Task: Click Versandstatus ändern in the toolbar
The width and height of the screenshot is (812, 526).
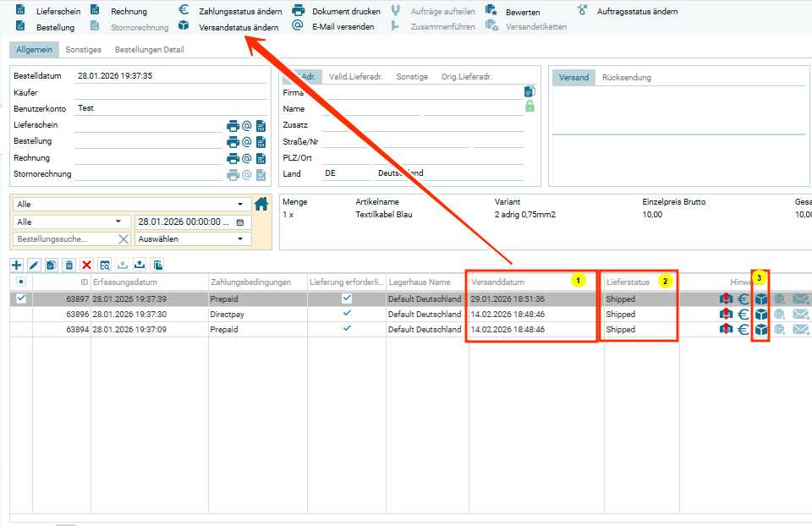Action: [238, 27]
